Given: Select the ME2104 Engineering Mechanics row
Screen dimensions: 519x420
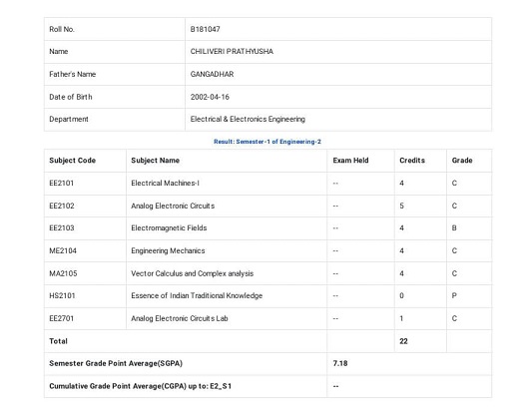Looking at the screenshot, I should 267,250.
